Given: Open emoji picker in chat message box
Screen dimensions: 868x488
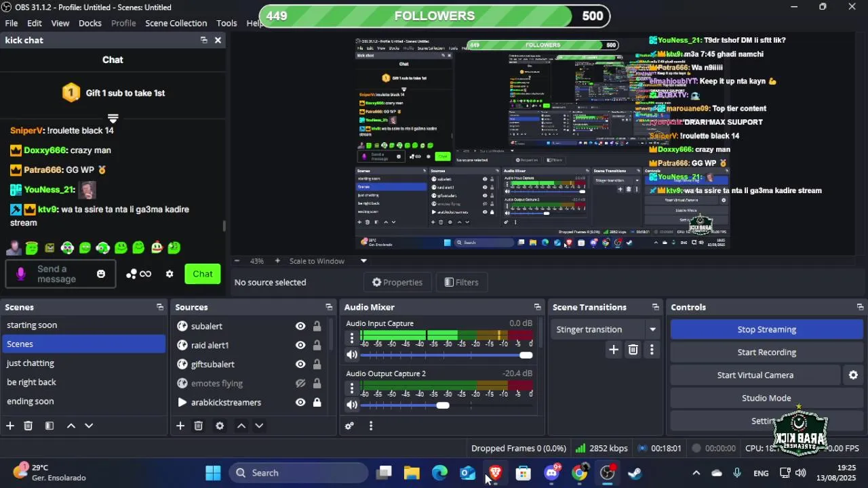Looking at the screenshot, I should (101, 274).
